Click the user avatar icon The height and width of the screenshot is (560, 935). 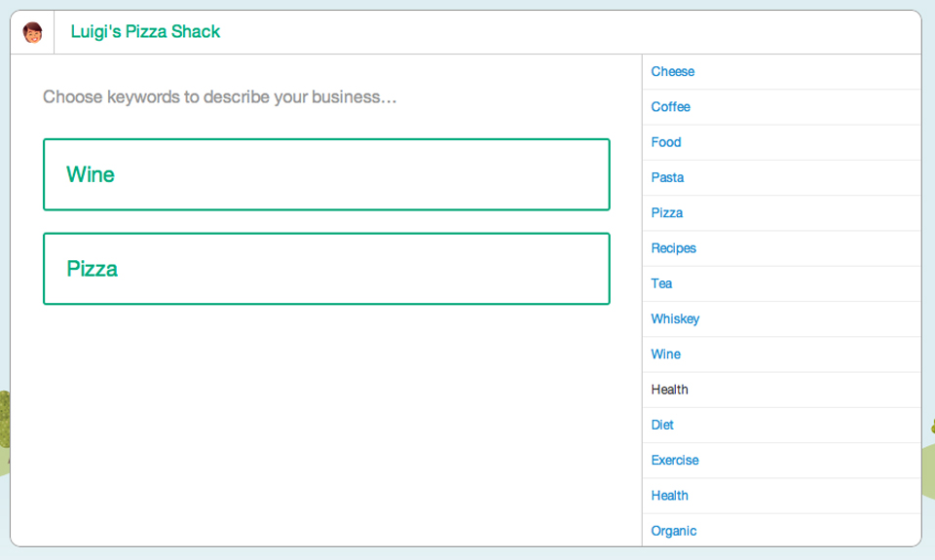(x=32, y=32)
